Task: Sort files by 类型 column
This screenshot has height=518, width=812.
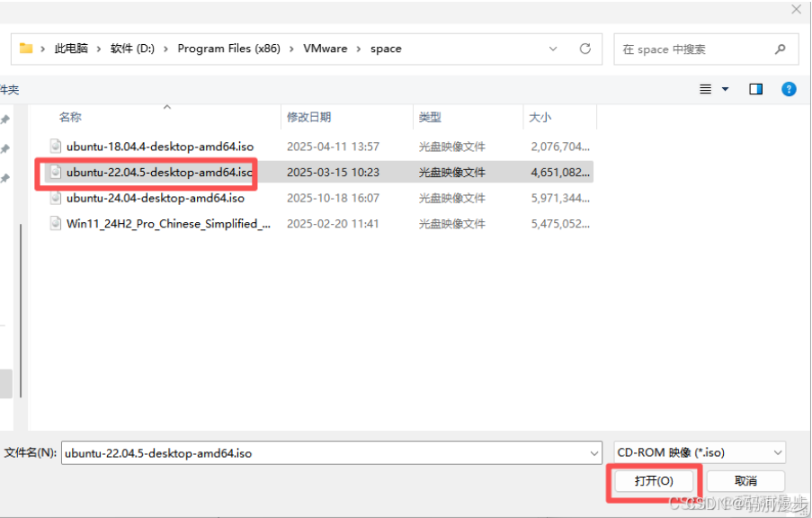Action: pyautogui.click(x=430, y=117)
